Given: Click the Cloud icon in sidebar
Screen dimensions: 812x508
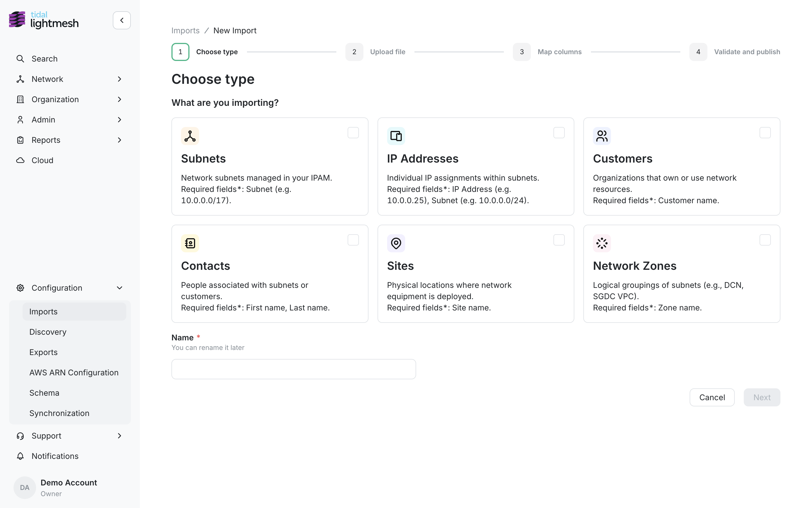Looking at the screenshot, I should 20,160.
